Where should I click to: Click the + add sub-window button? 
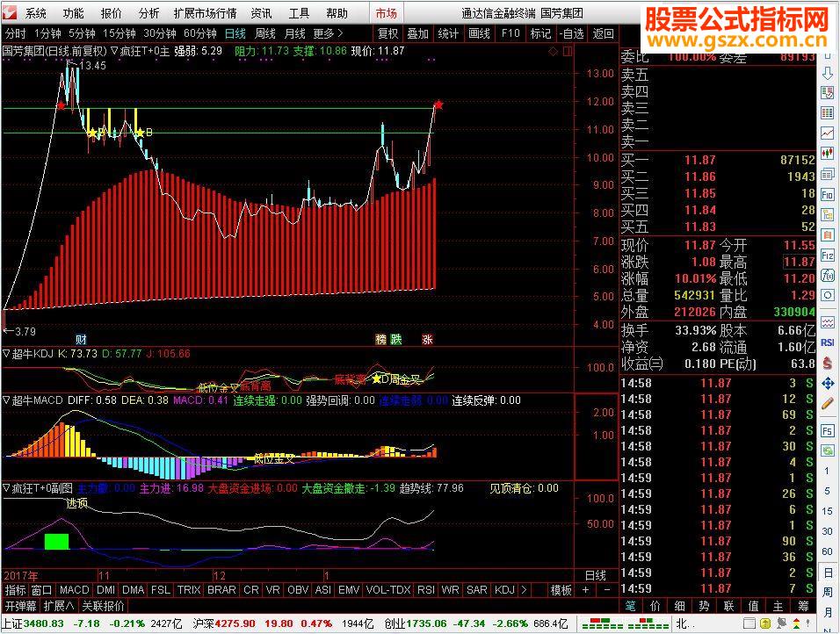(585, 590)
